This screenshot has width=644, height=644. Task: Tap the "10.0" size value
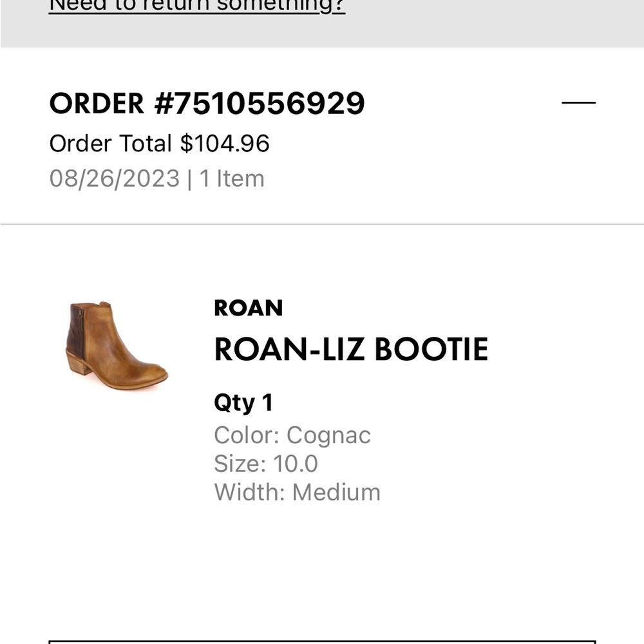[296, 464]
